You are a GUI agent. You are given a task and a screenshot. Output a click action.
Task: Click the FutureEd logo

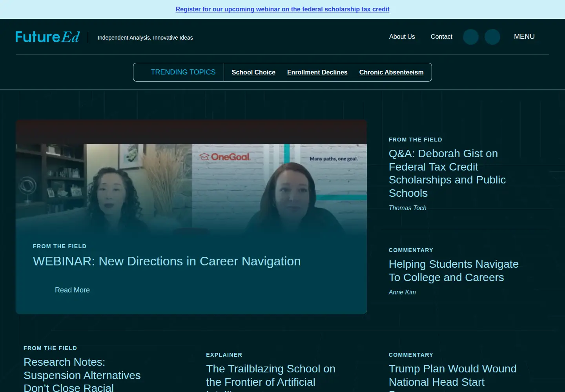47,37
